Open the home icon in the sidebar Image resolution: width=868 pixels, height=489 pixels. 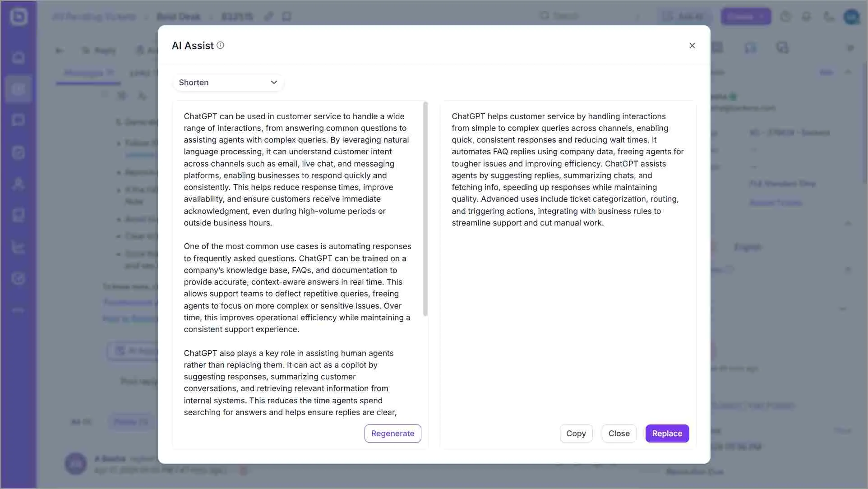pyautogui.click(x=18, y=58)
